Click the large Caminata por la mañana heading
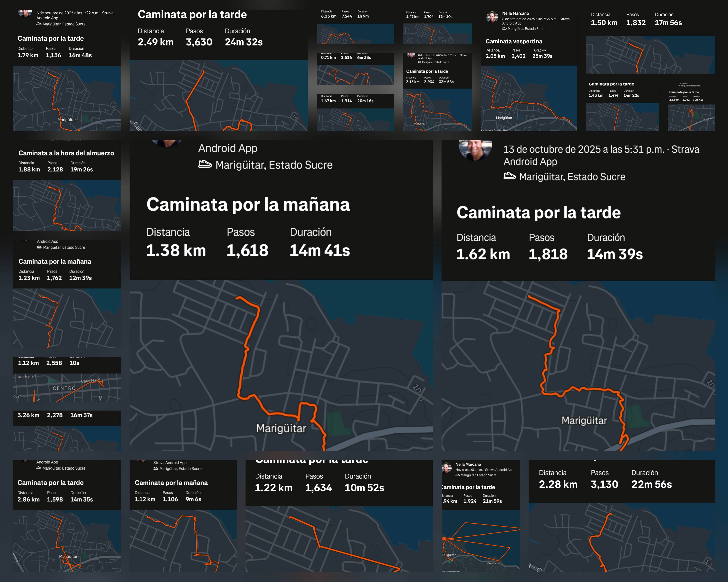This screenshot has width=728, height=582. pos(248,205)
